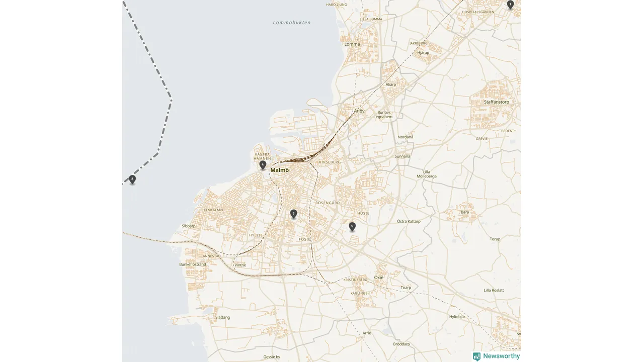The height and width of the screenshot is (362, 644).
Task: Click the Bunkeflostrand label
Action: [193, 264]
